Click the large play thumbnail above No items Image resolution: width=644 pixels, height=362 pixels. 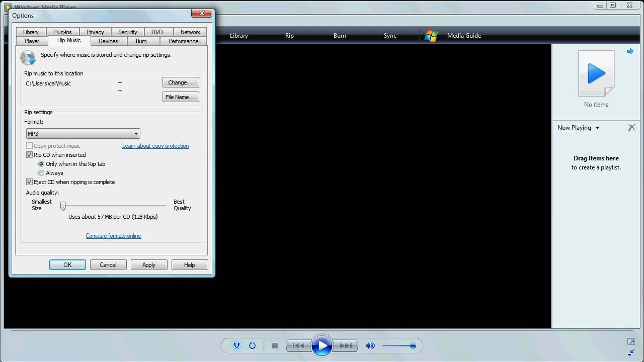[596, 73]
